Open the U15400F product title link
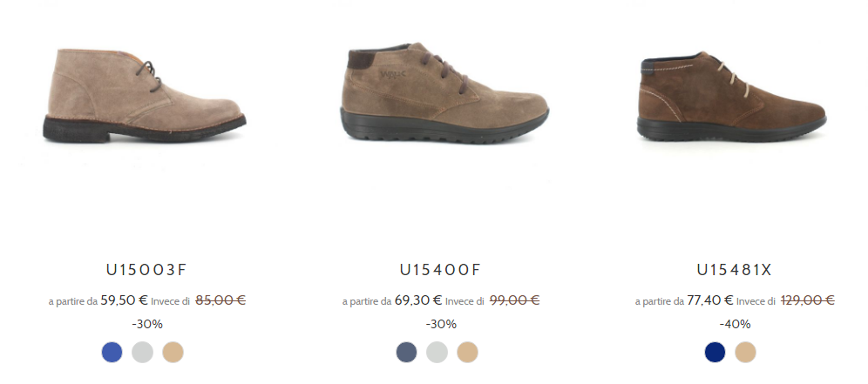 click(441, 270)
